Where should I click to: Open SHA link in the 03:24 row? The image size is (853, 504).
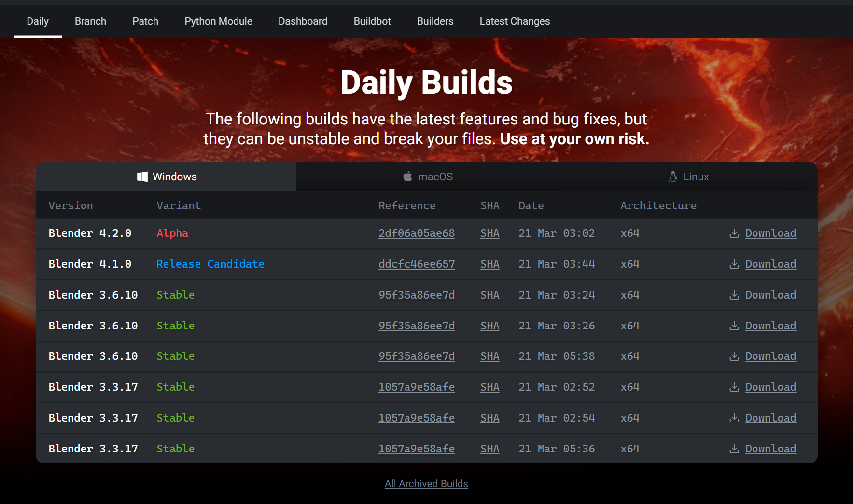pyautogui.click(x=489, y=295)
